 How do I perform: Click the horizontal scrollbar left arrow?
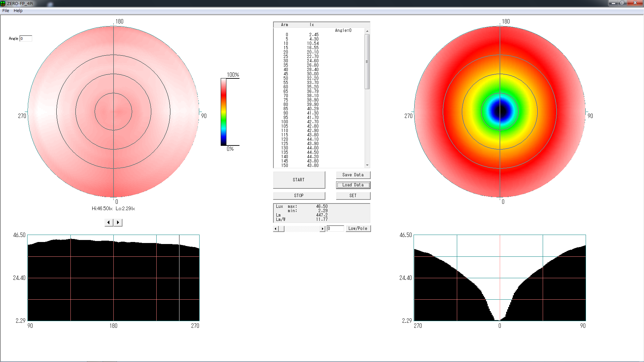coord(276,229)
